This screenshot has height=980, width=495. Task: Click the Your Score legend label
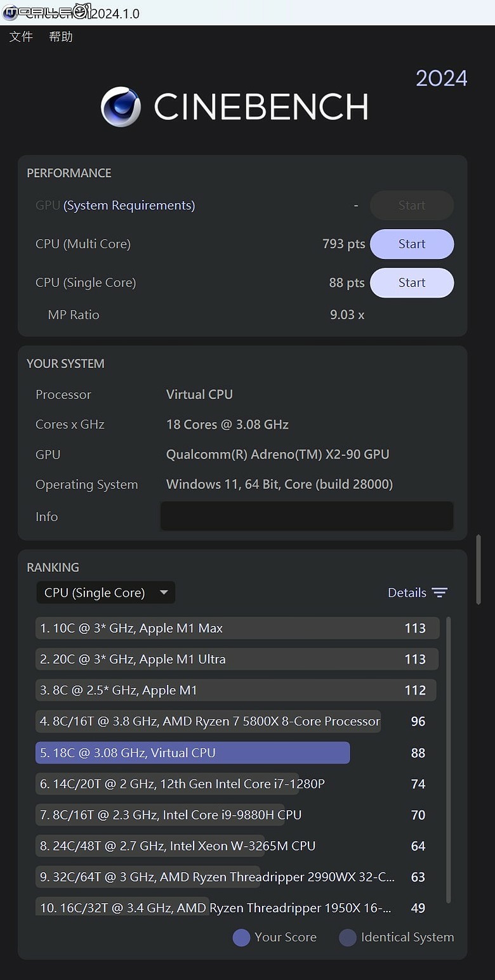click(x=286, y=937)
